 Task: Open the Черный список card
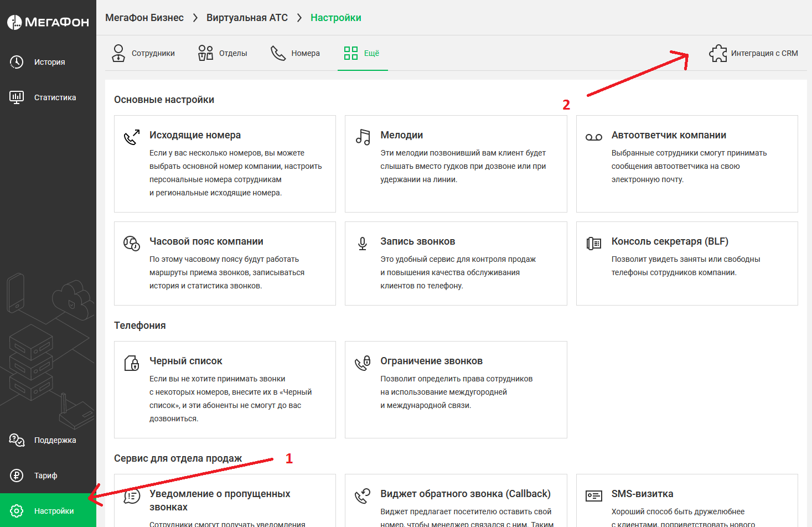pos(225,390)
